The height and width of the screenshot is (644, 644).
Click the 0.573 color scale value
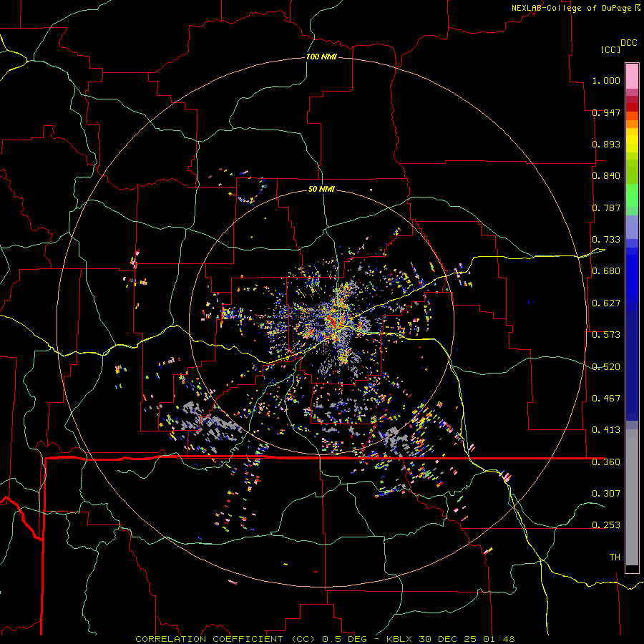pyautogui.click(x=606, y=335)
